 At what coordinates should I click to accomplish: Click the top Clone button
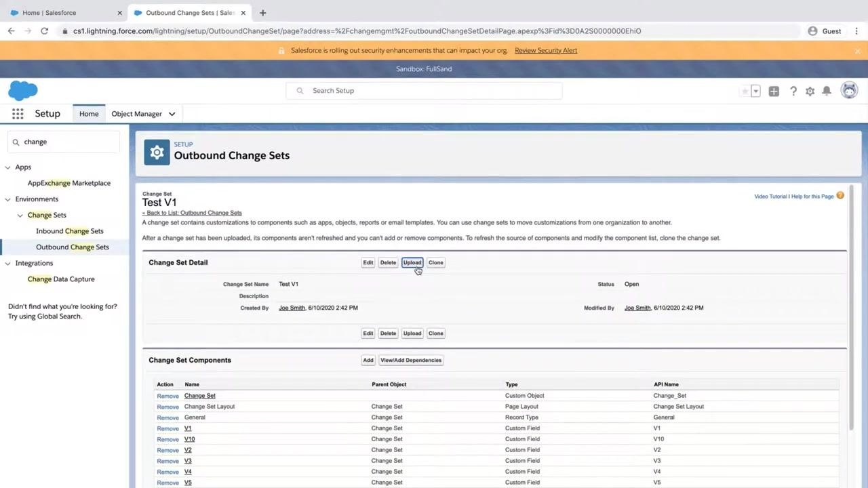[x=436, y=263]
